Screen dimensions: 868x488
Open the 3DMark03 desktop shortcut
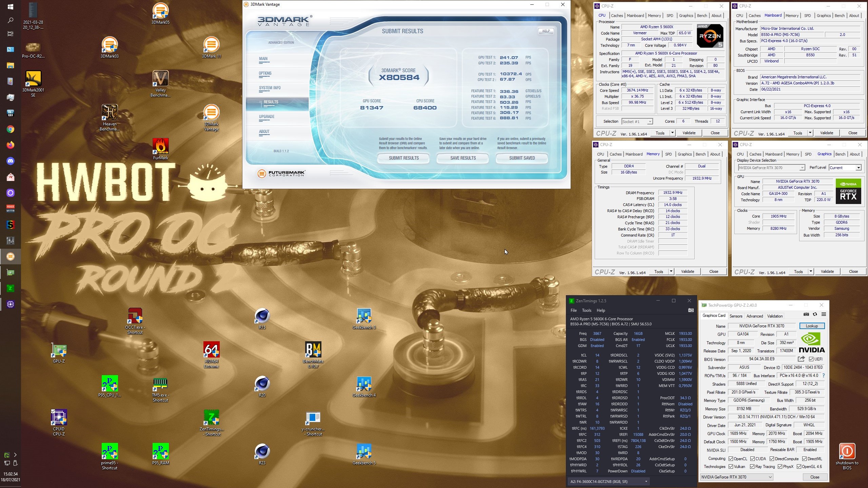click(110, 47)
